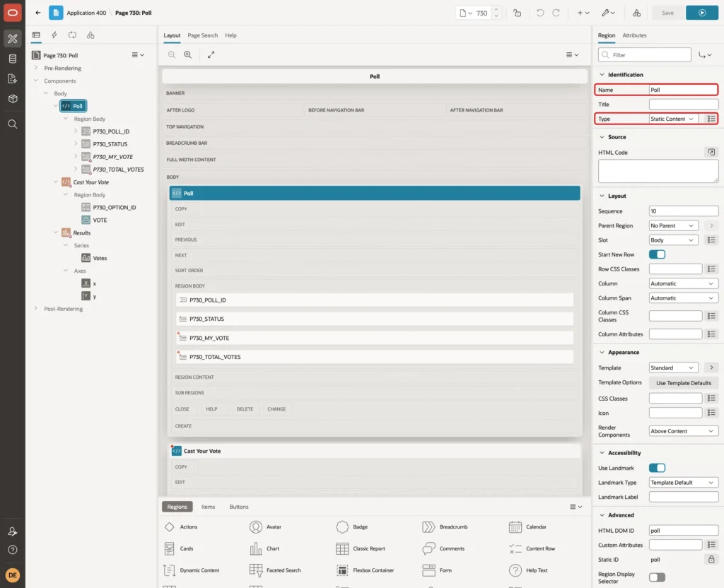The height and width of the screenshot is (588, 724).
Task: Open the Type dropdown showing Static Content
Action: [674, 119]
